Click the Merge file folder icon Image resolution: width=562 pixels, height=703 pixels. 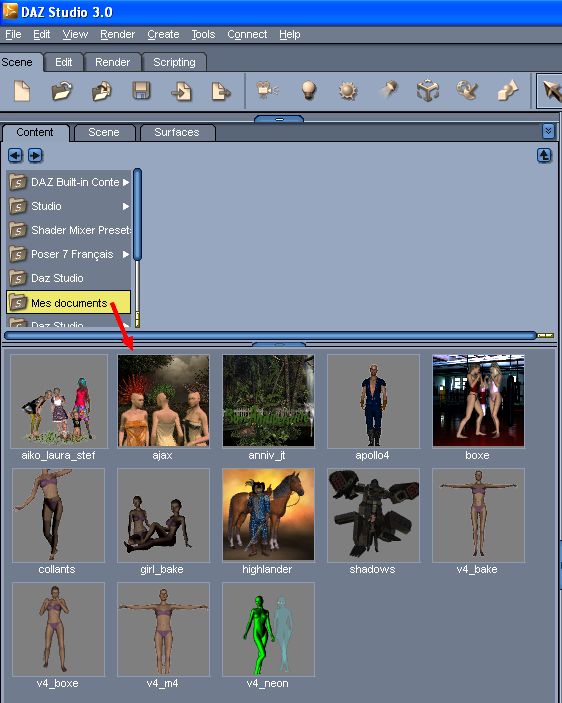coord(102,91)
